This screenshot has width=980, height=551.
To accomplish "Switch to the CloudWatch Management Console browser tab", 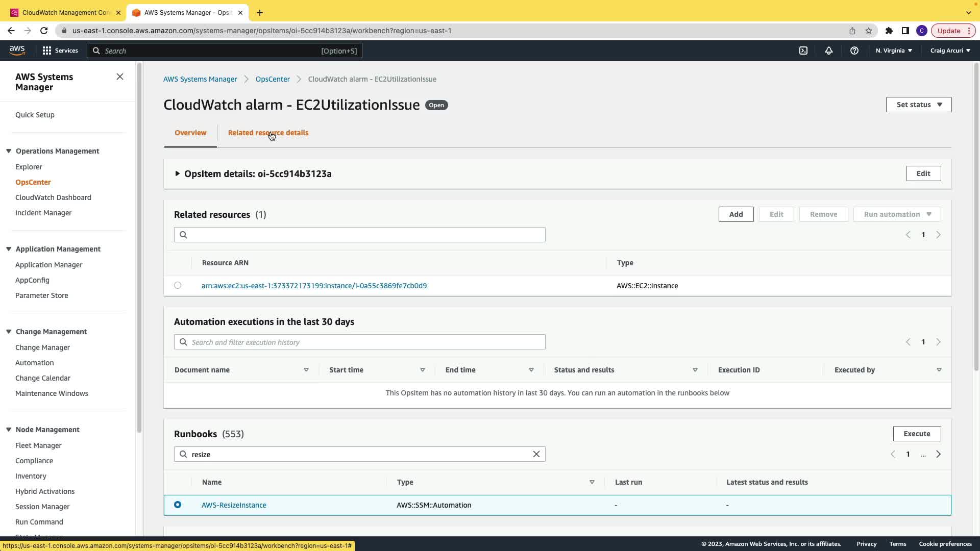I will point(65,12).
